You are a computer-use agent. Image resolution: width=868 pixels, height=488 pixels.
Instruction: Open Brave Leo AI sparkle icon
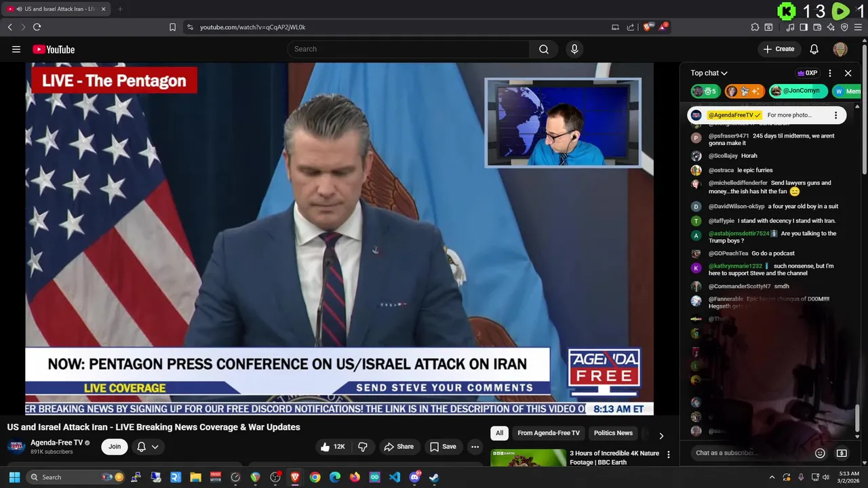click(x=831, y=27)
